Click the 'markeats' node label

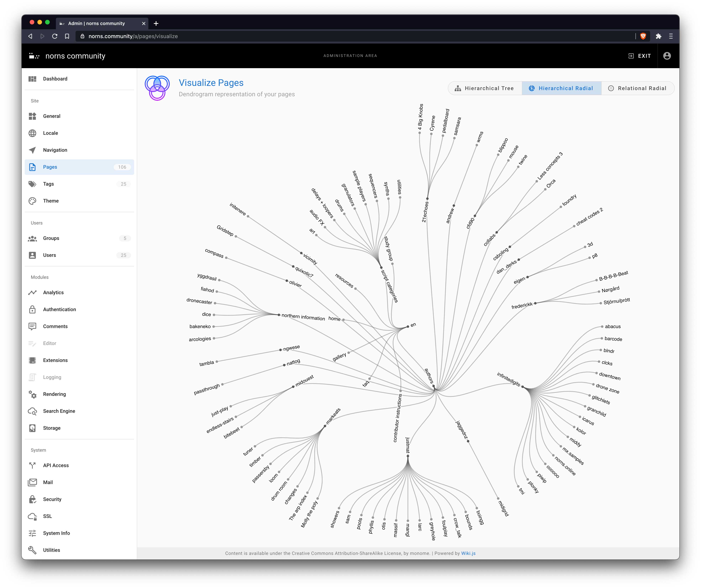(333, 416)
